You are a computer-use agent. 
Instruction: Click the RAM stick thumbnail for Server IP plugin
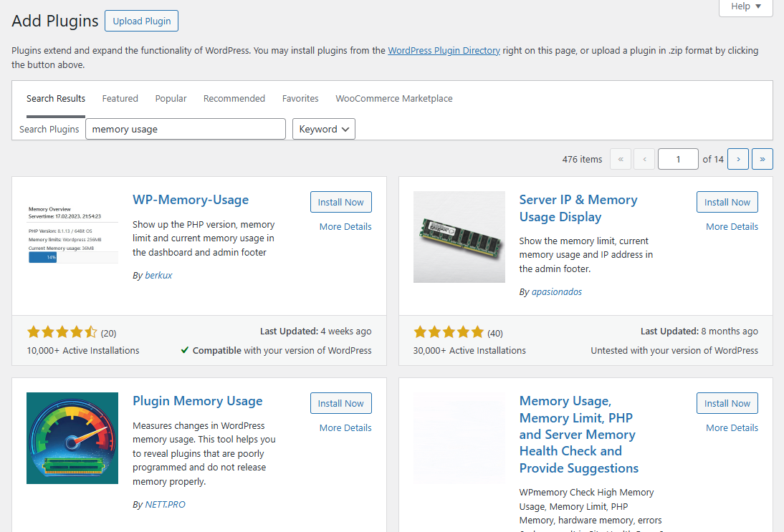pos(459,236)
